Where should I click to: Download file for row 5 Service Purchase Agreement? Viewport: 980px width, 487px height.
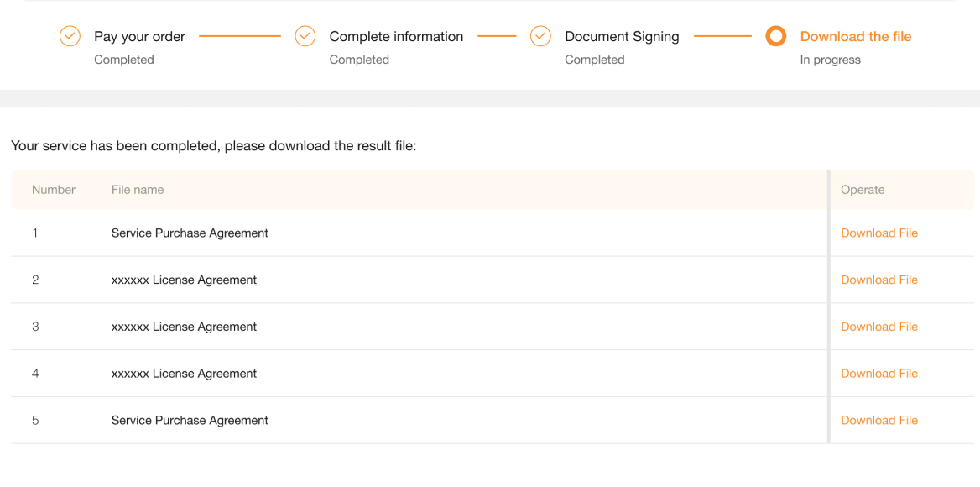(x=879, y=421)
